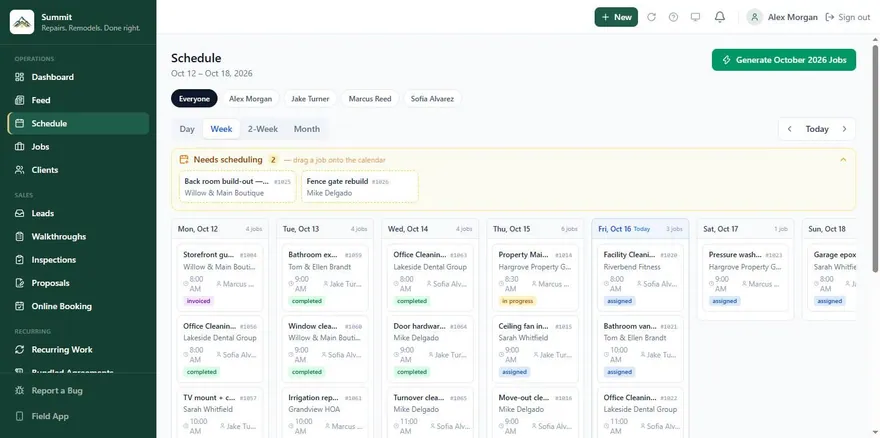Click the New button
The height and width of the screenshot is (438, 880).
pyautogui.click(x=616, y=17)
